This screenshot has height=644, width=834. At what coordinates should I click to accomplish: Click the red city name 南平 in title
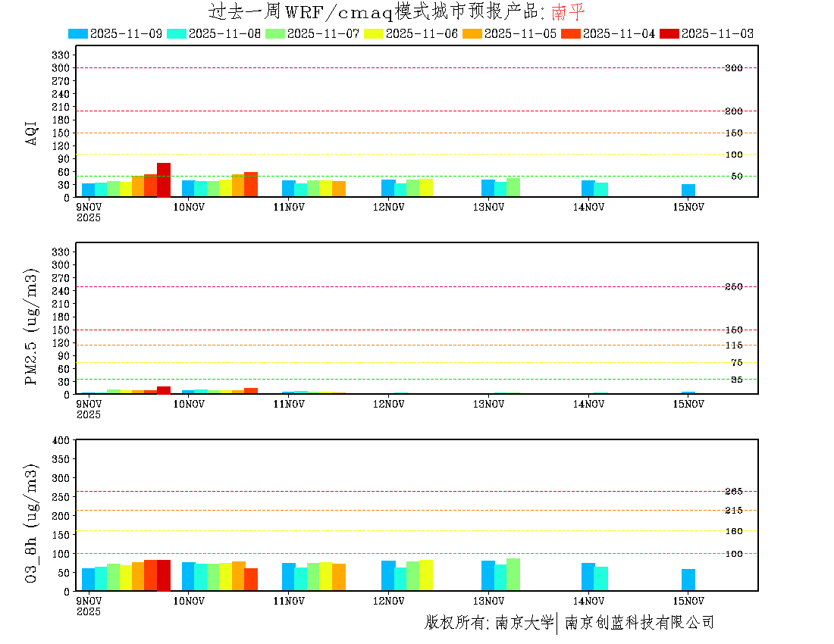coord(568,12)
